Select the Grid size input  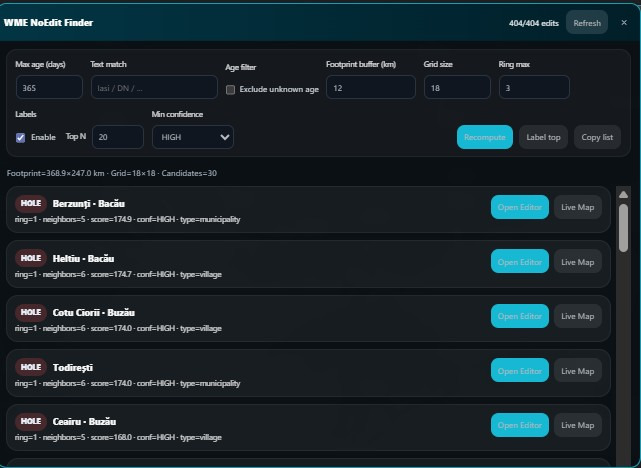click(x=457, y=88)
